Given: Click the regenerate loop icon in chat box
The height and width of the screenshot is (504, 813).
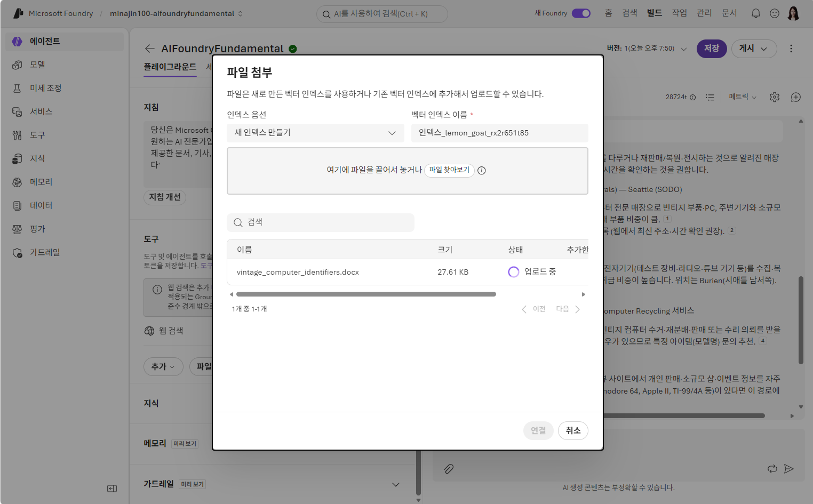Looking at the screenshot, I should tap(772, 469).
